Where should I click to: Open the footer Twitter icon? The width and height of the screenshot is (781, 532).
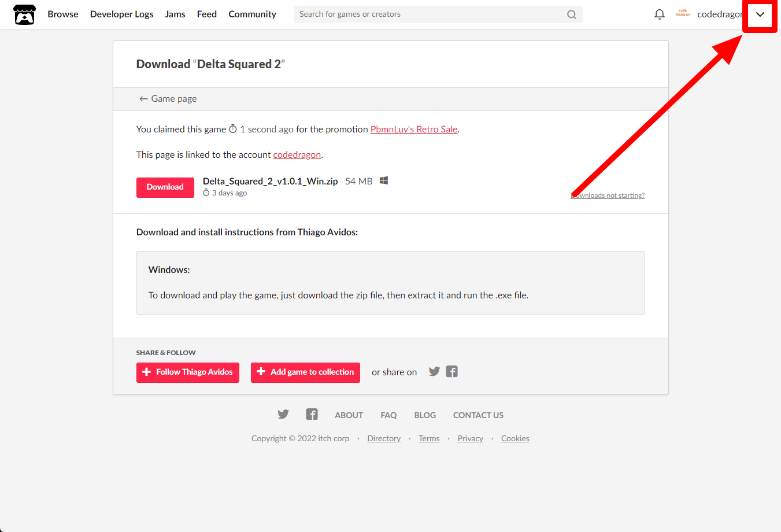pyautogui.click(x=283, y=414)
